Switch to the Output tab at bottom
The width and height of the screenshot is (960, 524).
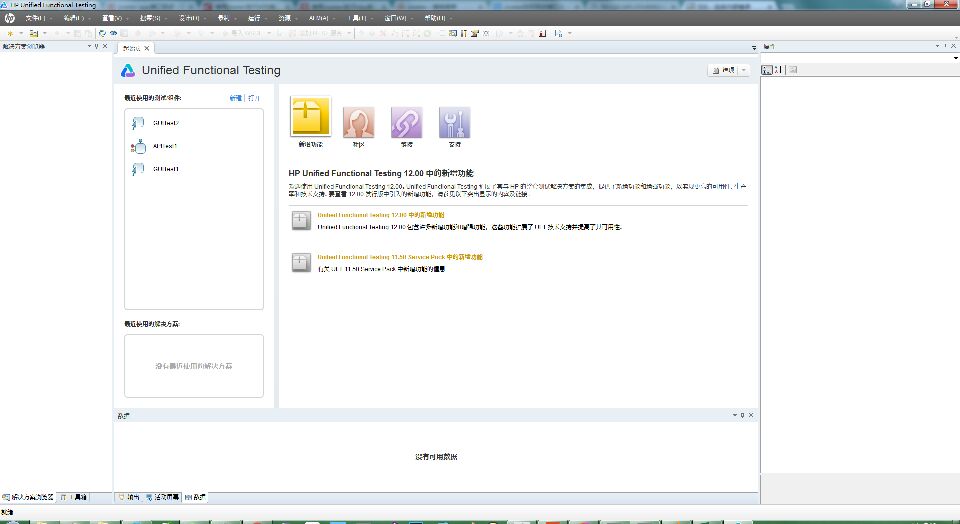click(129, 497)
